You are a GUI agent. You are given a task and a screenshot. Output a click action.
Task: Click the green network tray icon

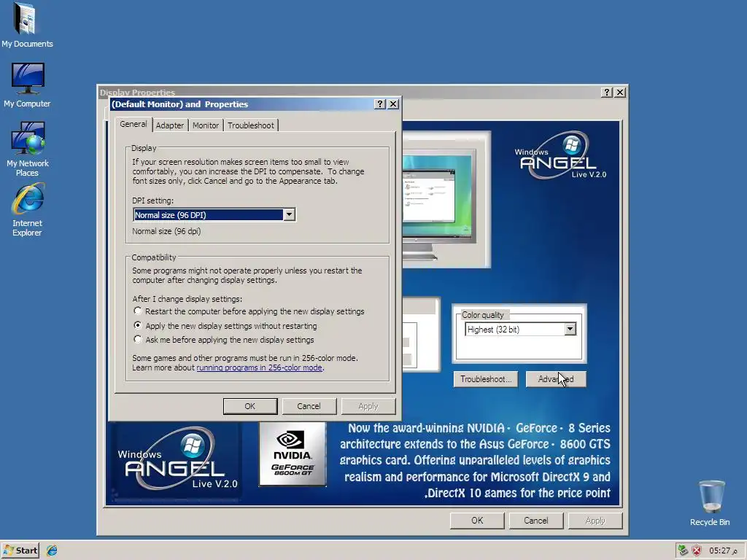point(683,551)
